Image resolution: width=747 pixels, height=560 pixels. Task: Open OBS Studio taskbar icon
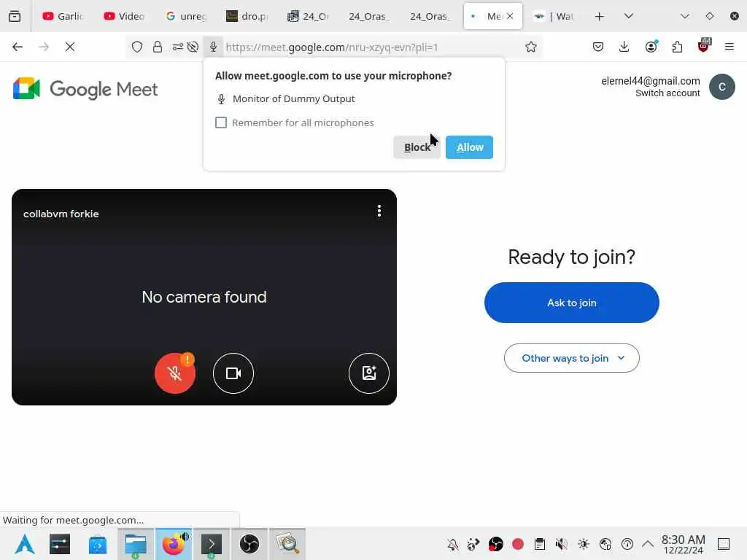coord(249,544)
